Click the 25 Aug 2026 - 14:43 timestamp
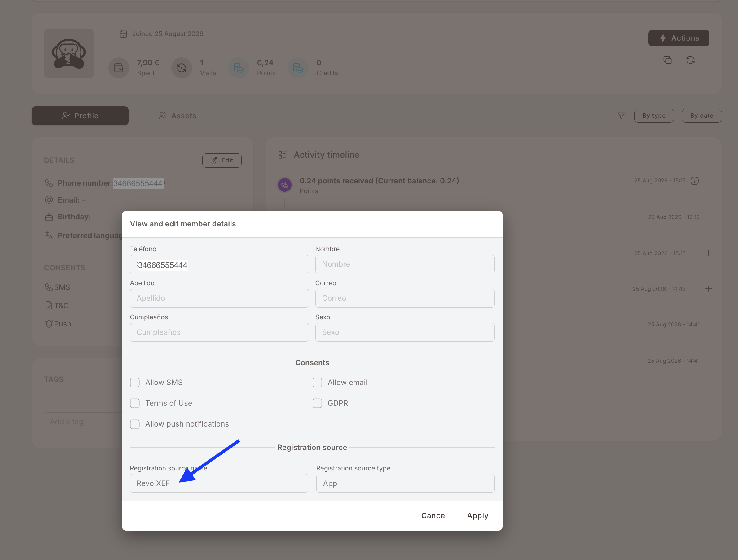 tap(659, 289)
